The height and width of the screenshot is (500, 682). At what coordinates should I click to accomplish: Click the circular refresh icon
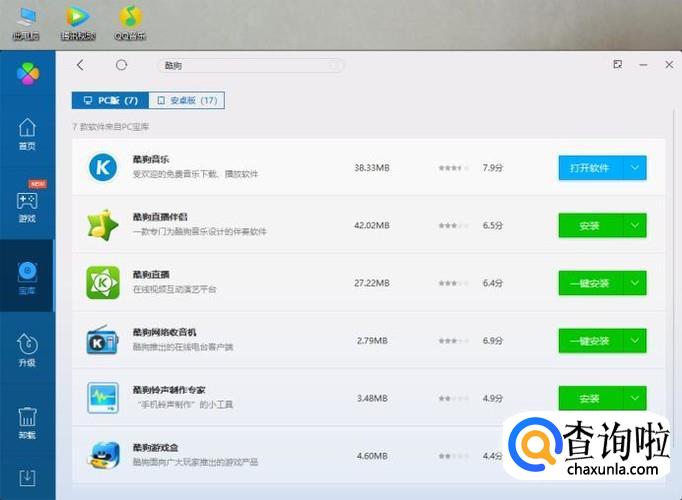(121, 65)
